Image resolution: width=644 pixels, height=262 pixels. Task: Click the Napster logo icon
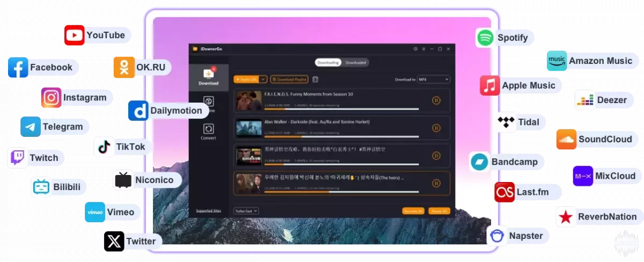(x=497, y=235)
